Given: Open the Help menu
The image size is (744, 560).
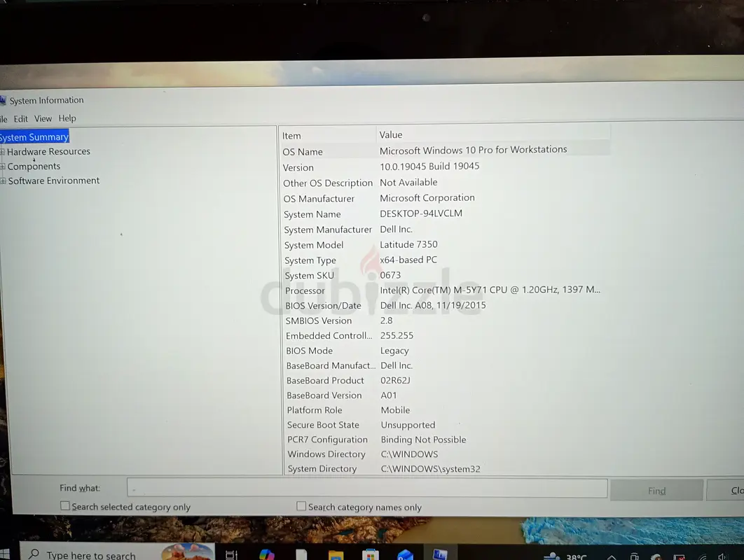Looking at the screenshot, I should [x=67, y=118].
